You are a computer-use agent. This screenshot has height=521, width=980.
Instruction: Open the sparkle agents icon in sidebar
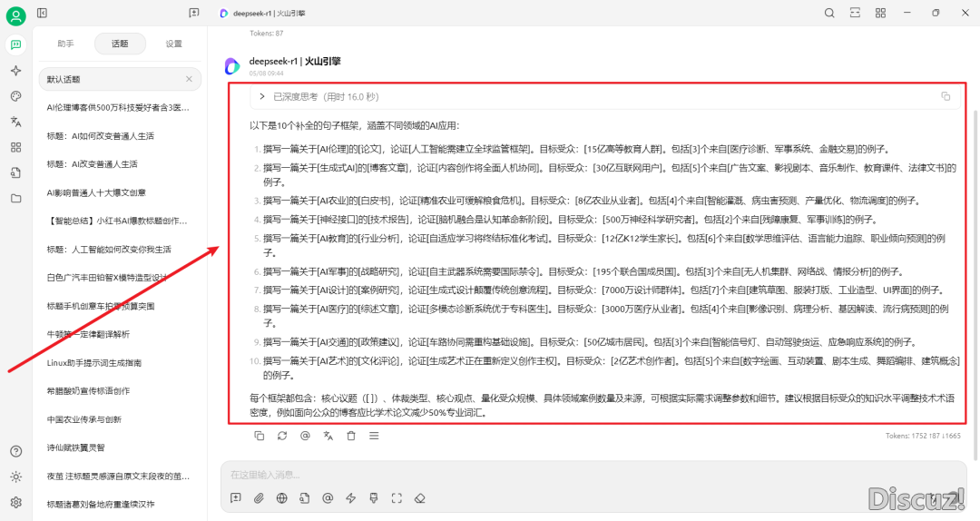click(15, 71)
